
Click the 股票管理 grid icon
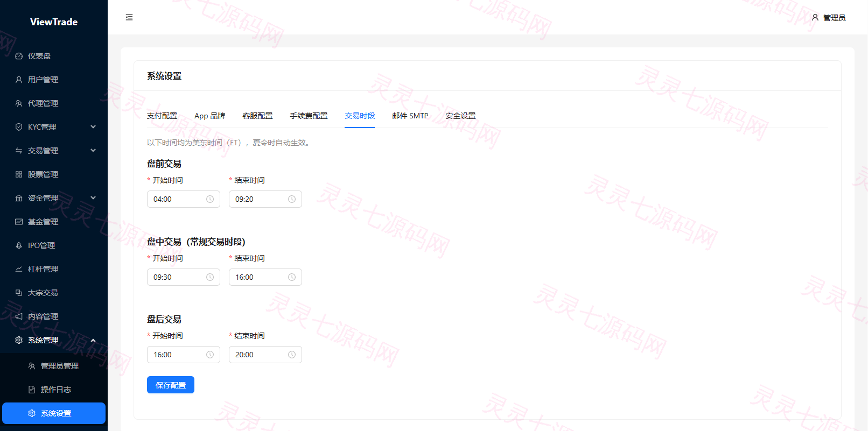pos(19,174)
